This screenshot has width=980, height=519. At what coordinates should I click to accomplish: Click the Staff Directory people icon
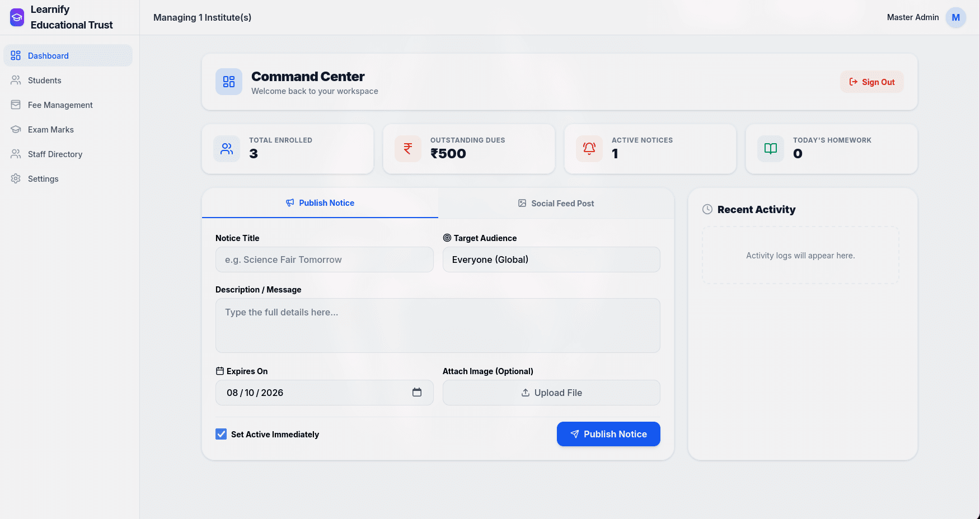click(x=16, y=154)
